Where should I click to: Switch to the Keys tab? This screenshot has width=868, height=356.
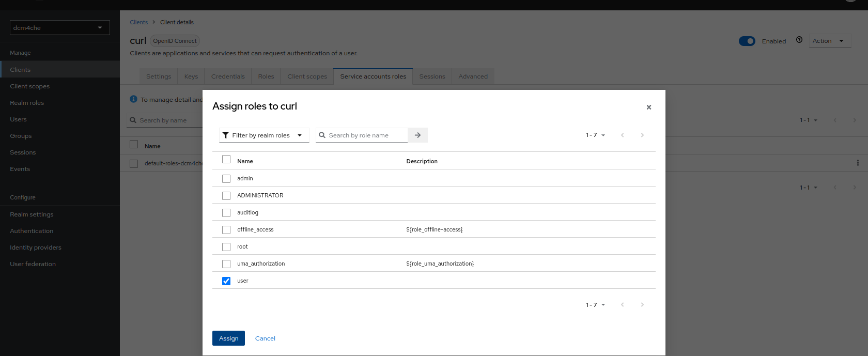pos(191,76)
